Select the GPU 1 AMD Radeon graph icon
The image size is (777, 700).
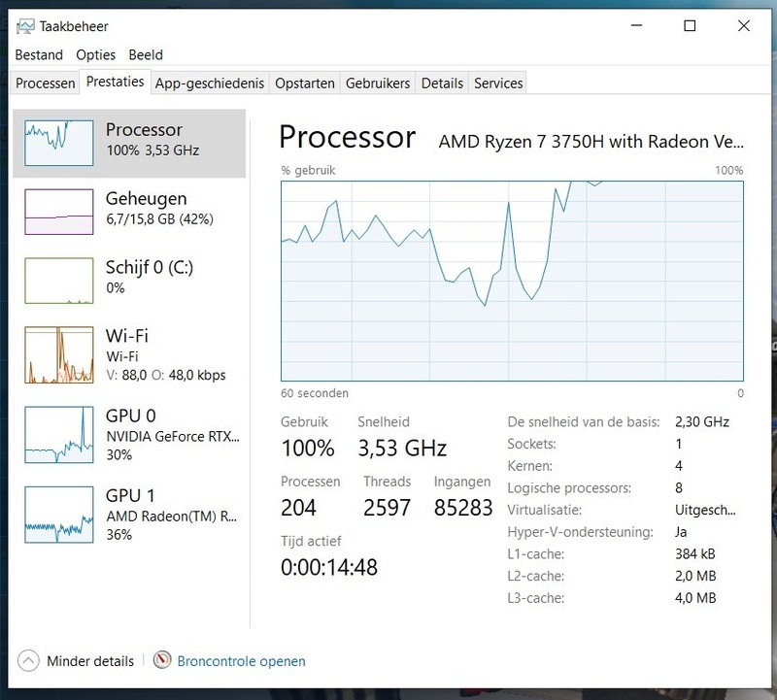coord(58,512)
